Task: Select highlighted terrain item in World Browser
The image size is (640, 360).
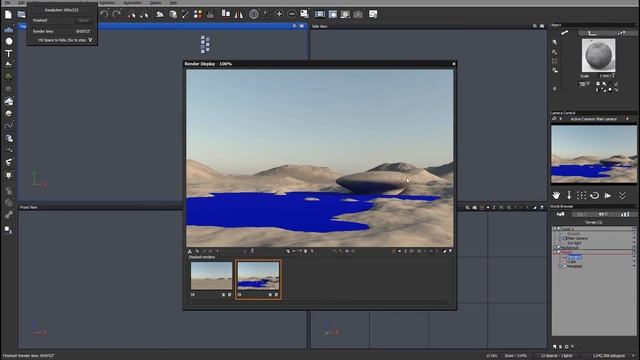Action: pos(575,257)
